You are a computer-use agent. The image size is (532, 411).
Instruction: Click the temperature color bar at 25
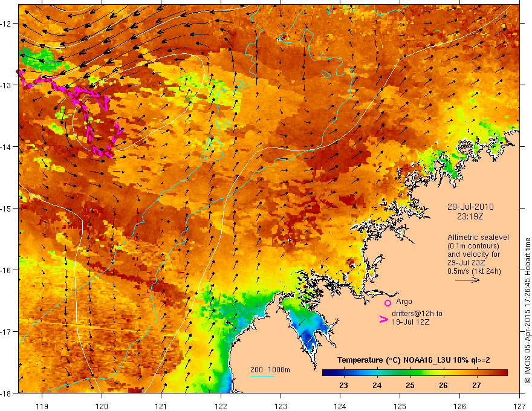[410, 373]
